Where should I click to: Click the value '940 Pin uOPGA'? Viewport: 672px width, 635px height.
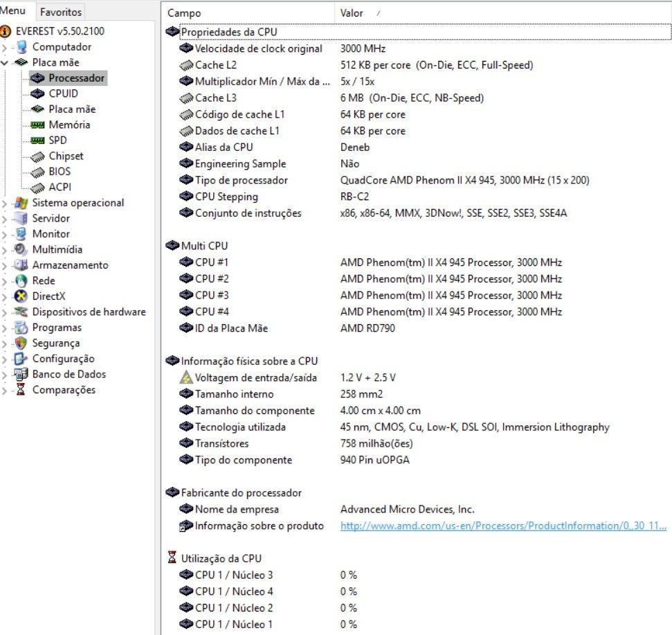click(x=375, y=460)
